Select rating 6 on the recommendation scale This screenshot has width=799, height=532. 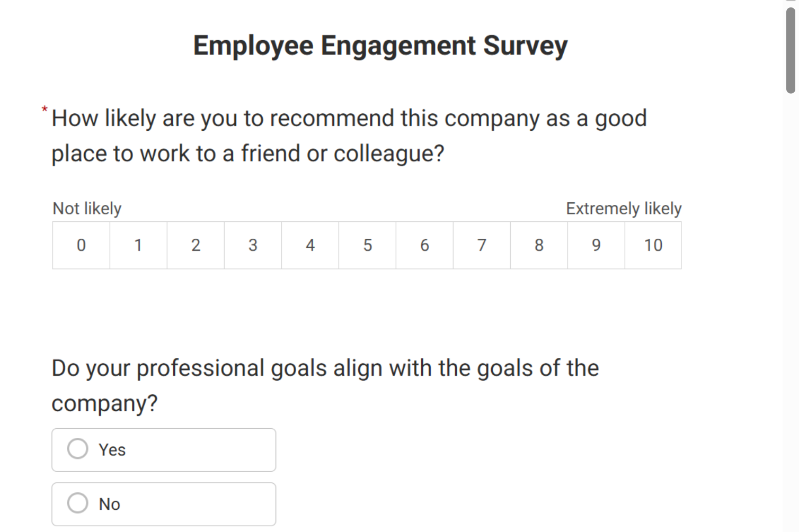(x=424, y=245)
